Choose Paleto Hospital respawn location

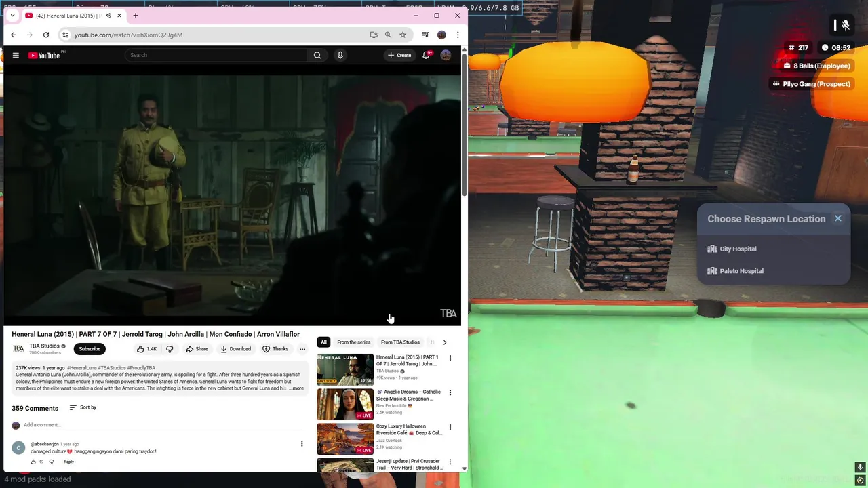point(773,271)
